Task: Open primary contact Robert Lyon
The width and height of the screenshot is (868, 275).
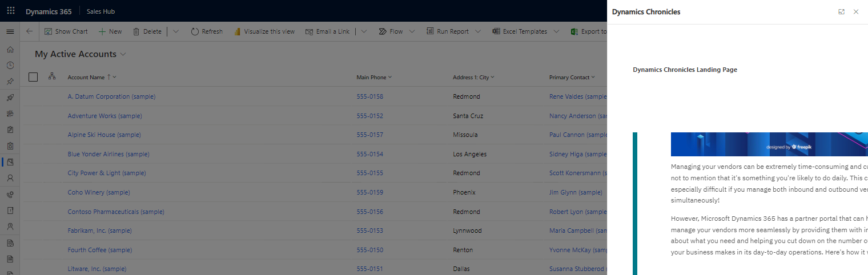Action: pos(578,212)
